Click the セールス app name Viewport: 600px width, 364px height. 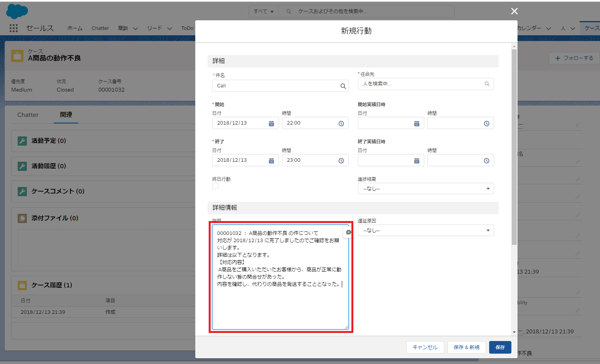40,28
